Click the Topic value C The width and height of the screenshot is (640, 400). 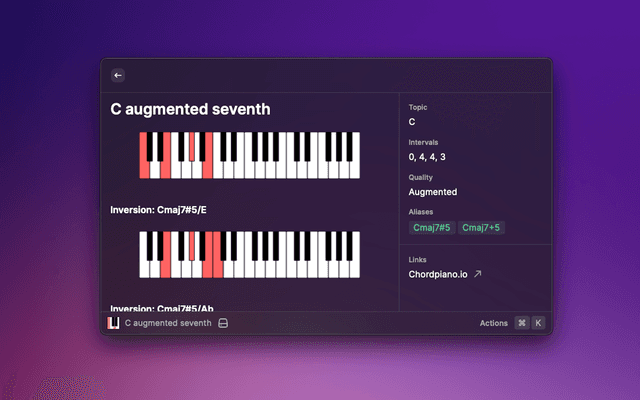tap(413, 122)
